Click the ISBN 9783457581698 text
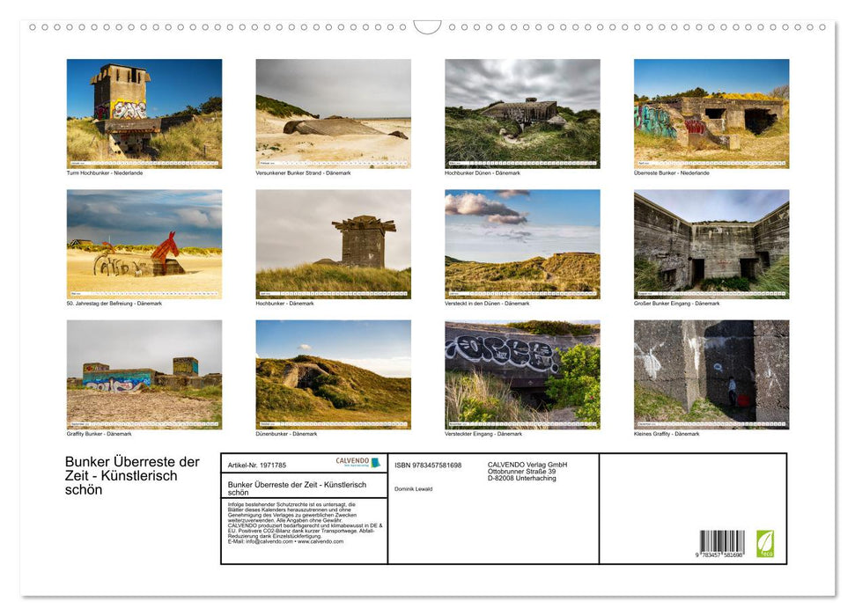The image size is (855, 616). [x=428, y=465]
